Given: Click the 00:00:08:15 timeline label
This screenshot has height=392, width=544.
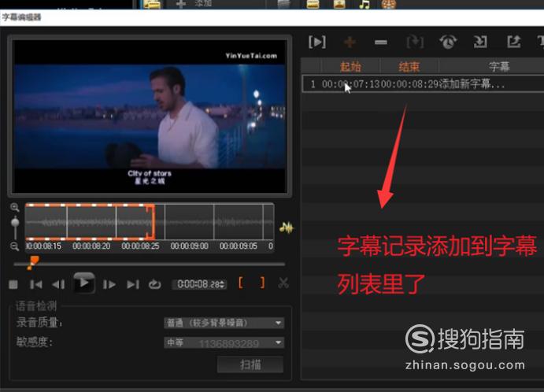Looking at the screenshot, I should click(x=44, y=246).
